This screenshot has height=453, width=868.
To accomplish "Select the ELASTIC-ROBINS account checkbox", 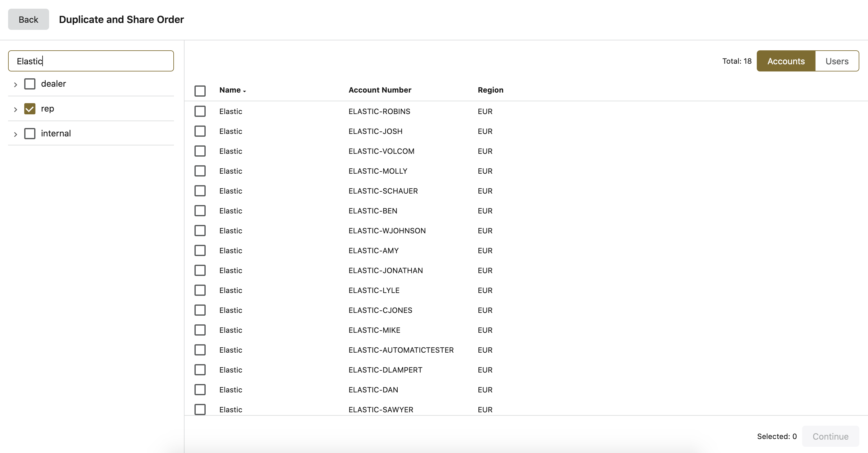I will [x=200, y=111].
